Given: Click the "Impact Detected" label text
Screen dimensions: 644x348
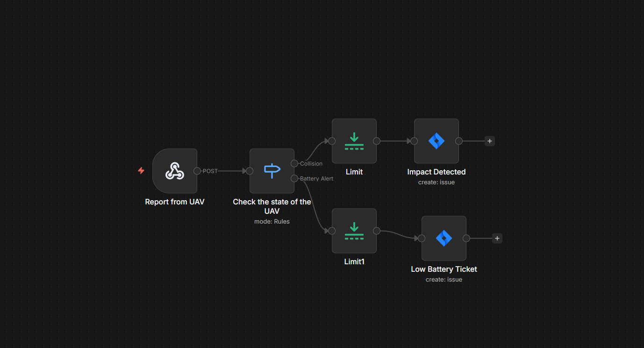Looking at the screenshot, I should [x=436, y=172].
